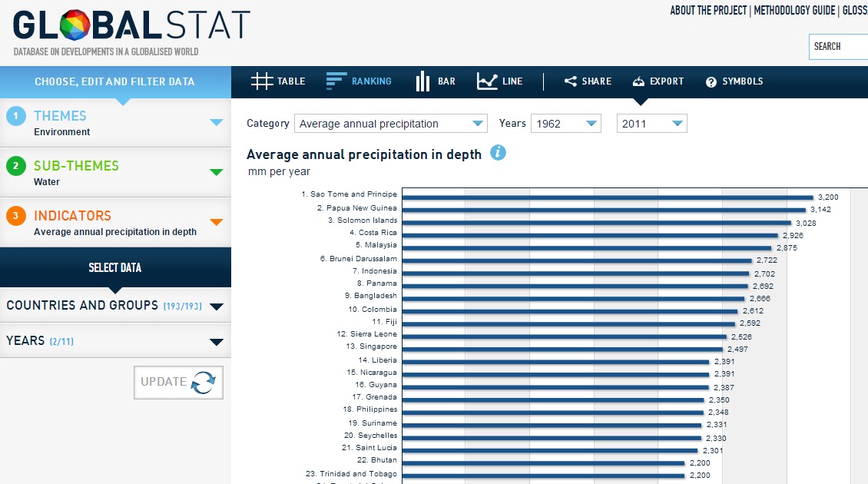This screenshot has height=484, width=868.
Task: Open the Methodology Guide link
Action: click(x=794, y=11)
